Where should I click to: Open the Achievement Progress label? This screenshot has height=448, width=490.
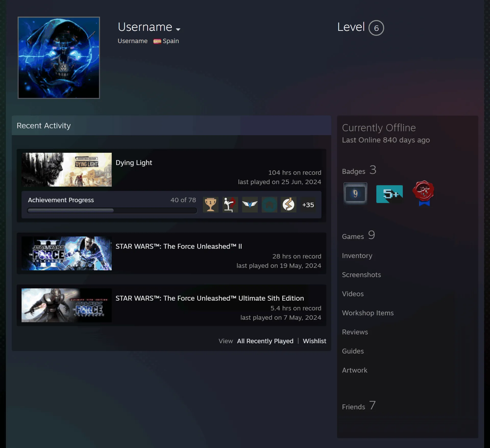pyautogui.click(x=61, y=200)
